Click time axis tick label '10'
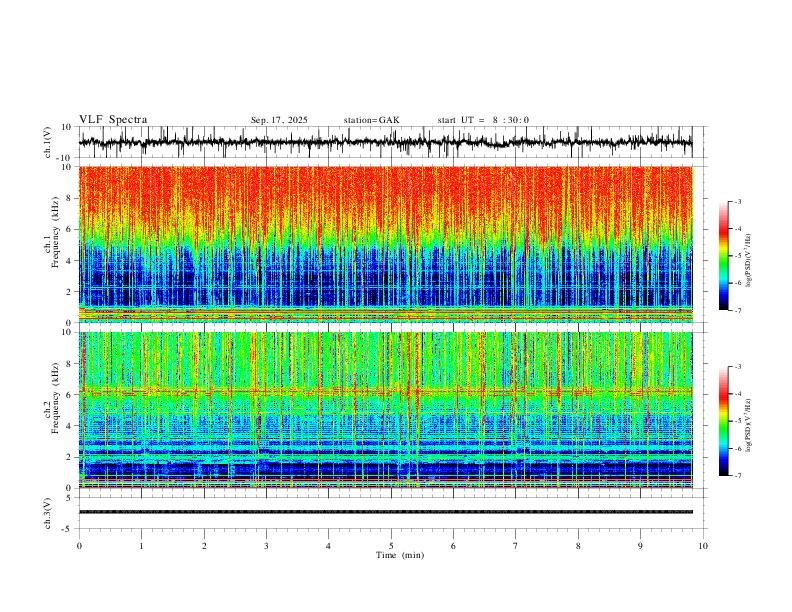 pos(703,546)
